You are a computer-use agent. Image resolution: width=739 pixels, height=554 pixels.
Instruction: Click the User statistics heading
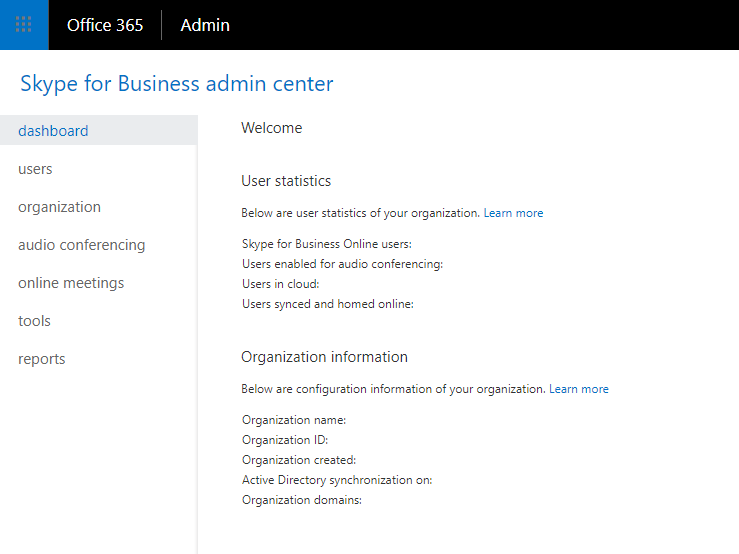pyautogui.click(x=286, y=181)
